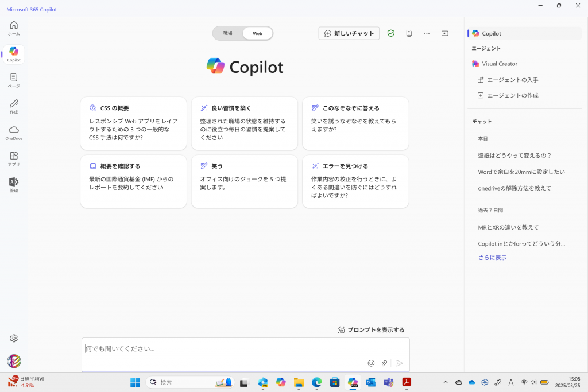Open the Create (作成) pen icon
This screenshot has width=588, height=392.
[14, 107]
